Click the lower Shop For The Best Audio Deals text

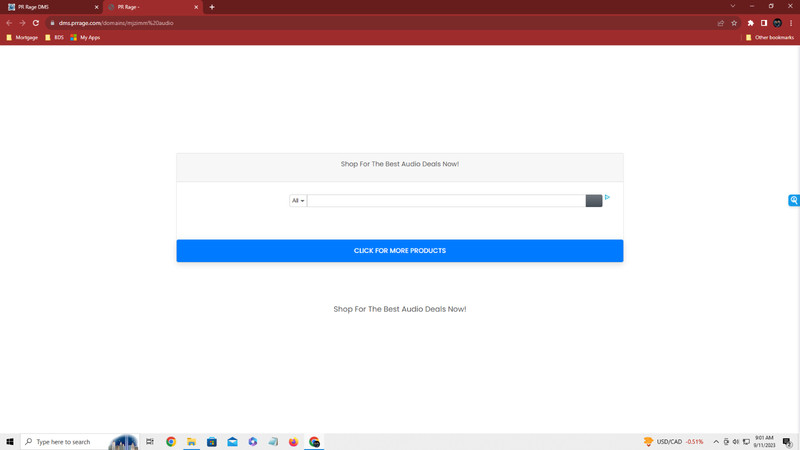click(x=399, y=309)
